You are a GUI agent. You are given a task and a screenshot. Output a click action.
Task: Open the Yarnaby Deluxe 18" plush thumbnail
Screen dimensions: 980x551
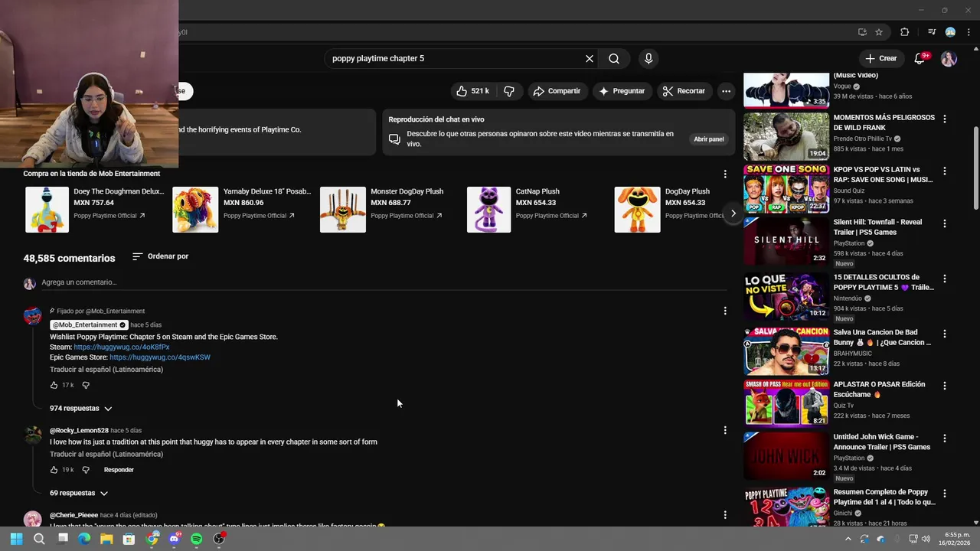[195, 209]
